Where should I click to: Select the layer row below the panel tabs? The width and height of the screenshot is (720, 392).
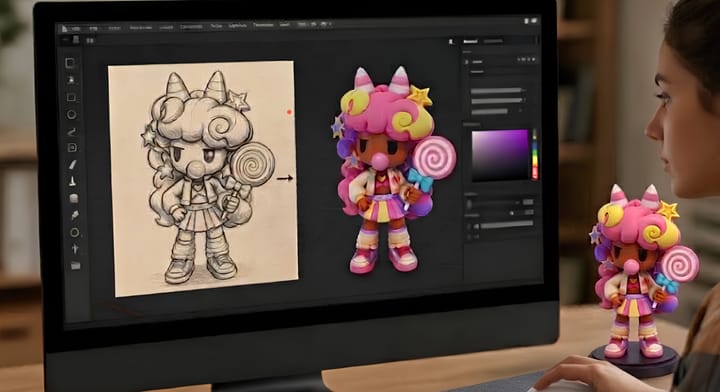pyautogui.click(x=500, y=61)
